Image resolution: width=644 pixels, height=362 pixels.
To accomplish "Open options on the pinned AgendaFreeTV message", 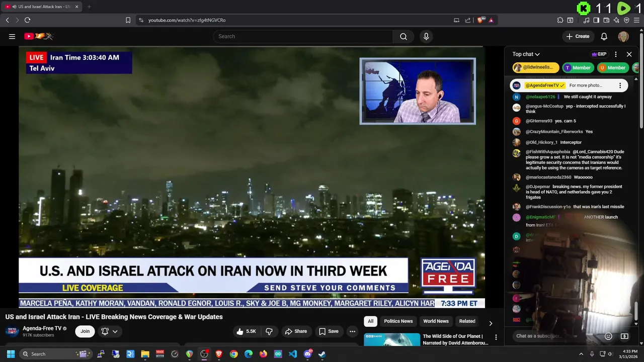I will 620,85.
